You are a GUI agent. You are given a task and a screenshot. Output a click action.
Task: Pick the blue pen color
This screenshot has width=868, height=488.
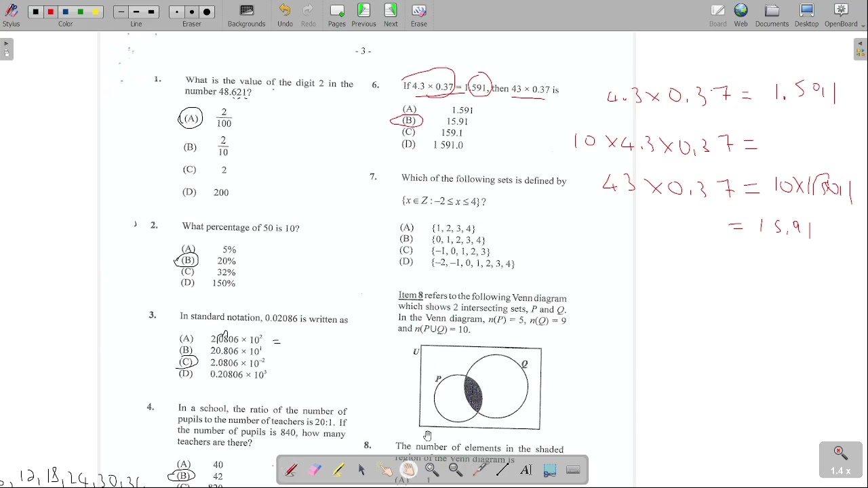click(x=66, y=12)
